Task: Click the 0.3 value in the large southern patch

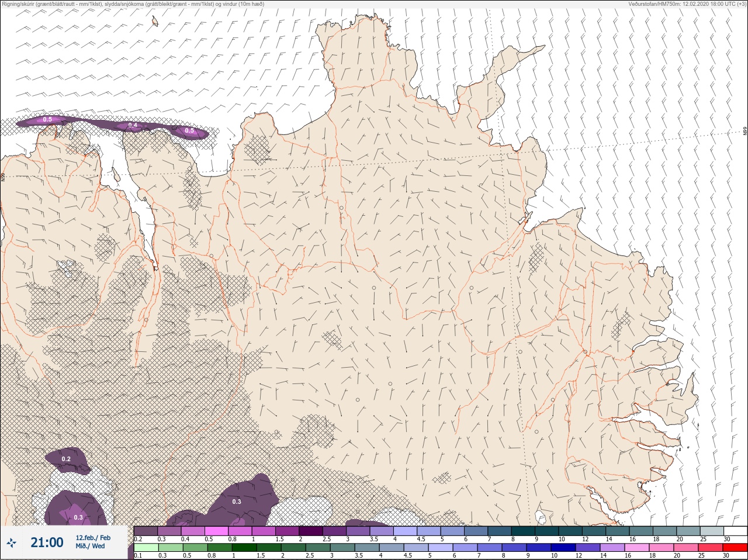Action: (237, 502)
